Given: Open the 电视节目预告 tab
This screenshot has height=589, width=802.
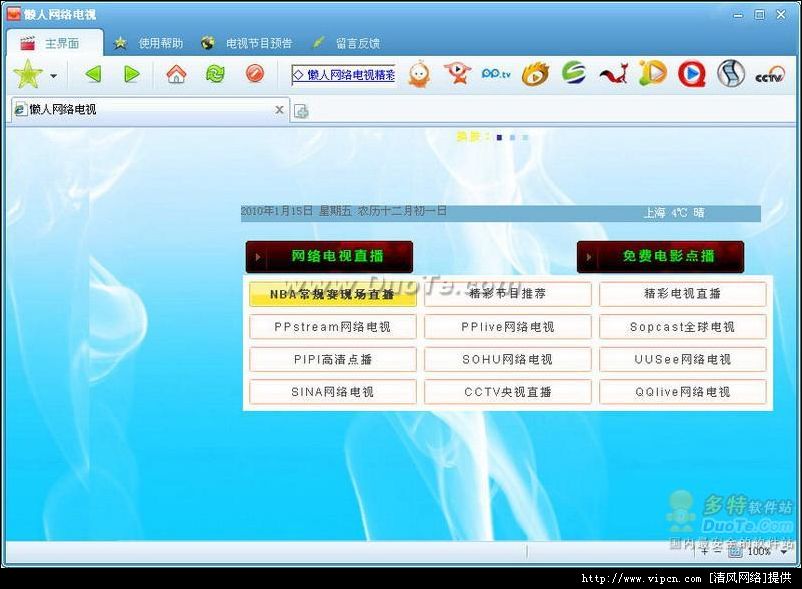Looking at the screenshot, I should 247,43.
